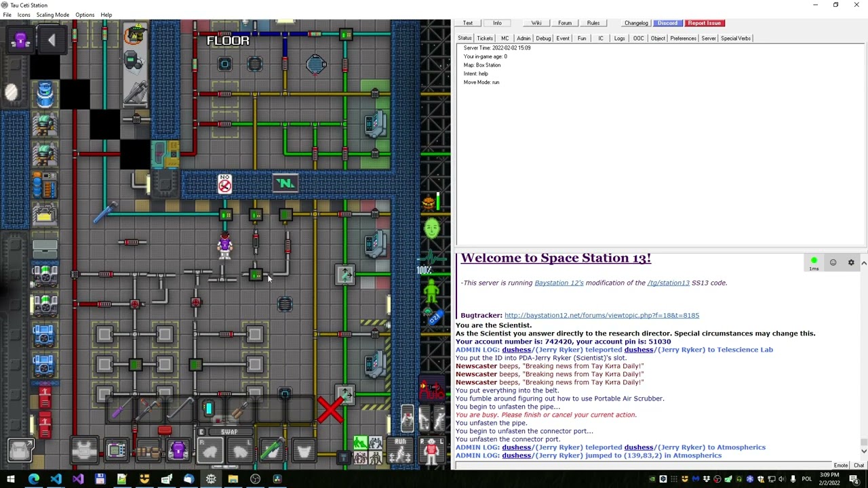Open the taskbar notification center icon
868x488 pixels.
854,479
